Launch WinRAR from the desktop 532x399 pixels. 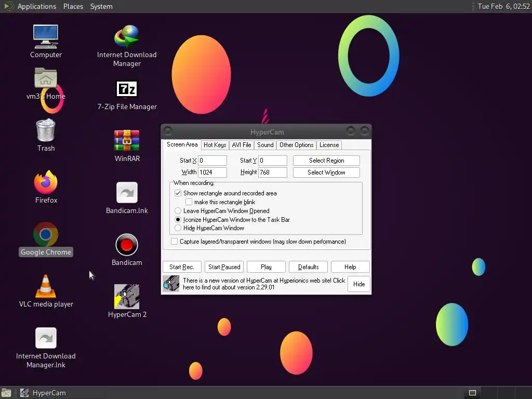[127, 140]
